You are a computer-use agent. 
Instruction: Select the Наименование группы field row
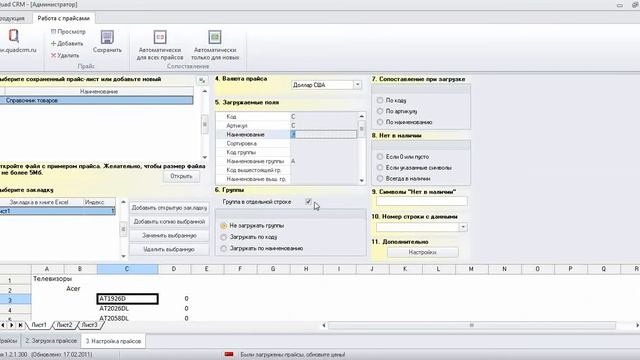click(287, 161)
